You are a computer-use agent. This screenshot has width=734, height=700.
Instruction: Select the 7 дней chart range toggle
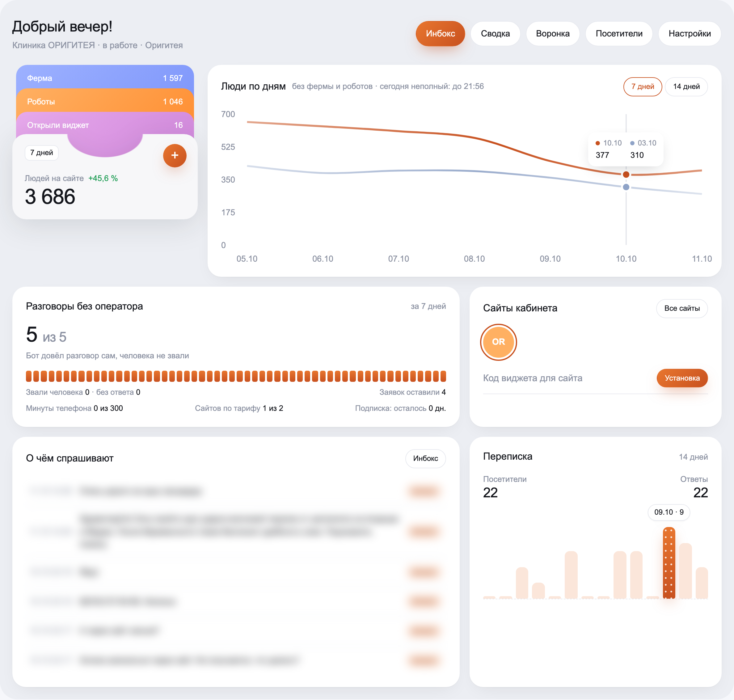pos(643,86)
